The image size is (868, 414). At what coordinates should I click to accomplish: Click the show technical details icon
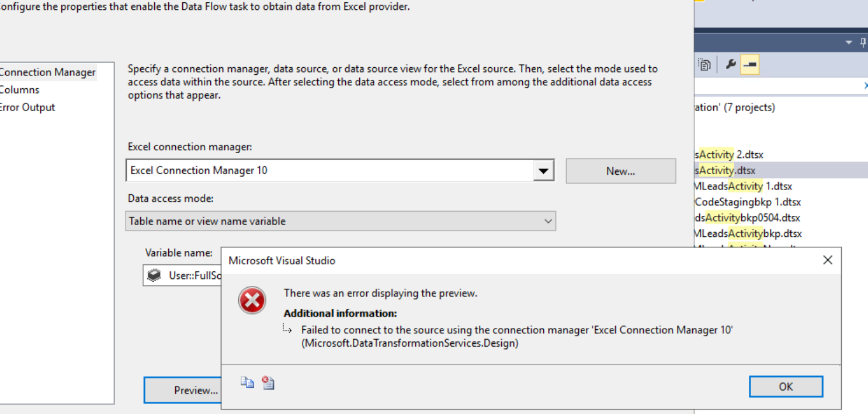[x=268, y=382]
